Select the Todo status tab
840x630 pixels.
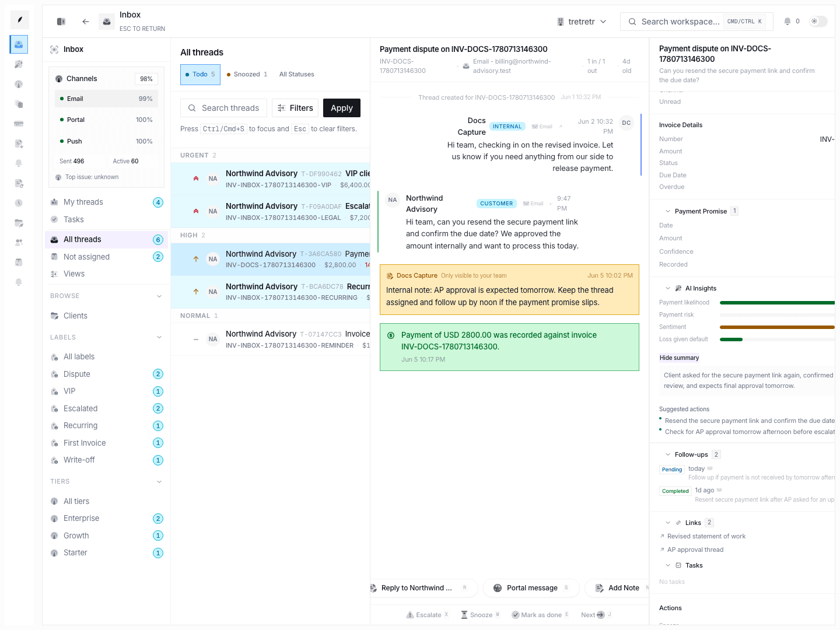click(x=200, y=74)
